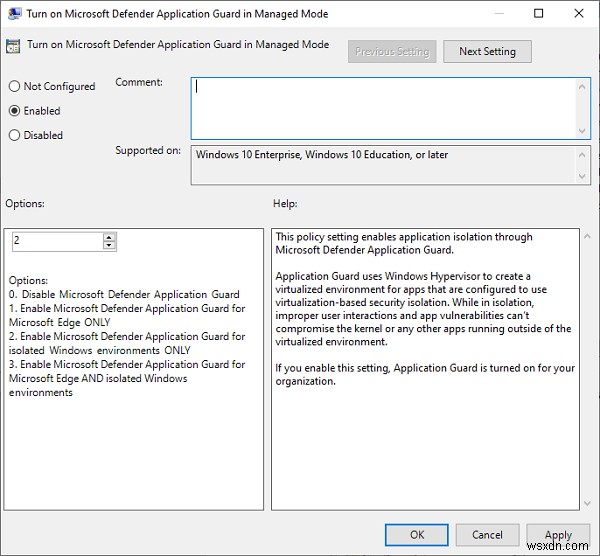Screen dimensions: 600x556
Task: Maximize the policy dialog window
Action: [x=538, y=13]
